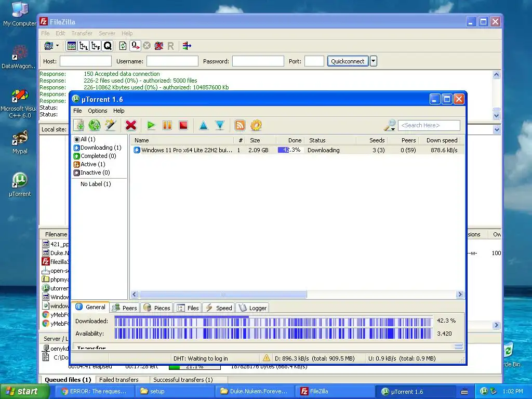Switch to the Pieces tab
Image resolution: width=532 pixels, height=399 pixels.
coord(157,308)
